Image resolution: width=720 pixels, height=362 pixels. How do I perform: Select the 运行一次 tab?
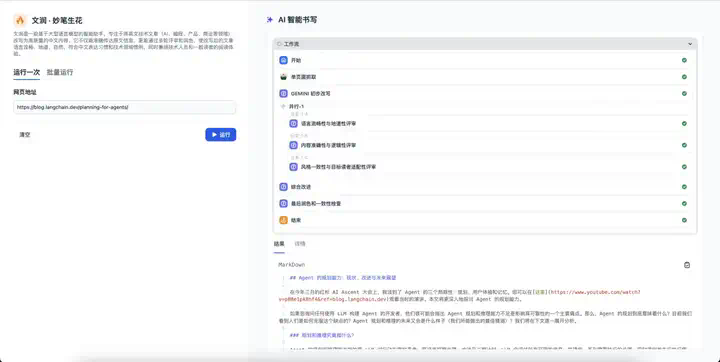[27, 72]
